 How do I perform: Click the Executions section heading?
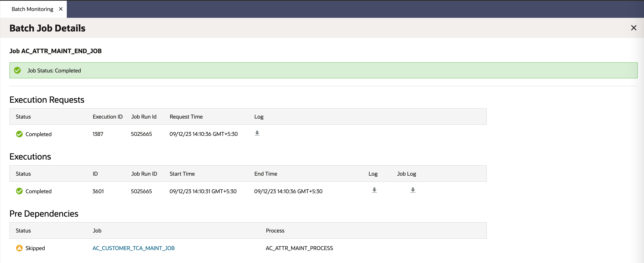pos(30,156)
